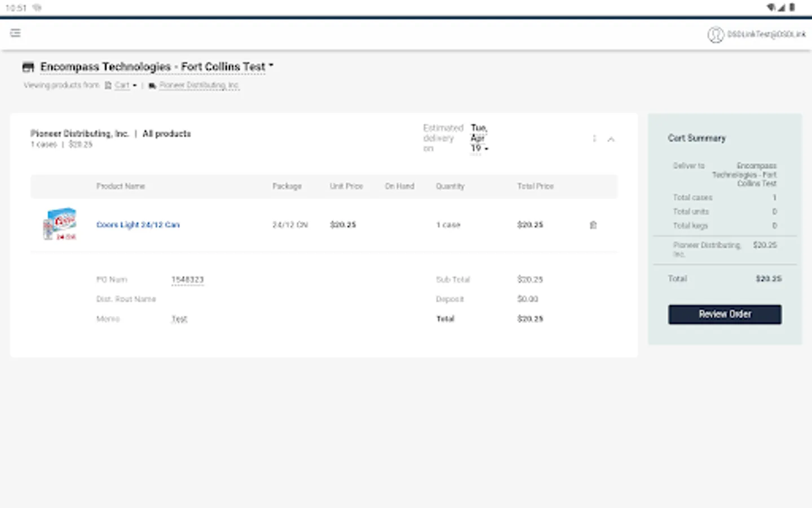Open the Cart view dropdown

126,85
